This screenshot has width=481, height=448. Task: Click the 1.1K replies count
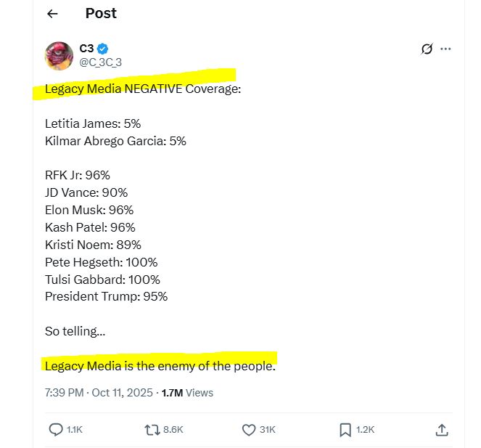coord(75,430)
